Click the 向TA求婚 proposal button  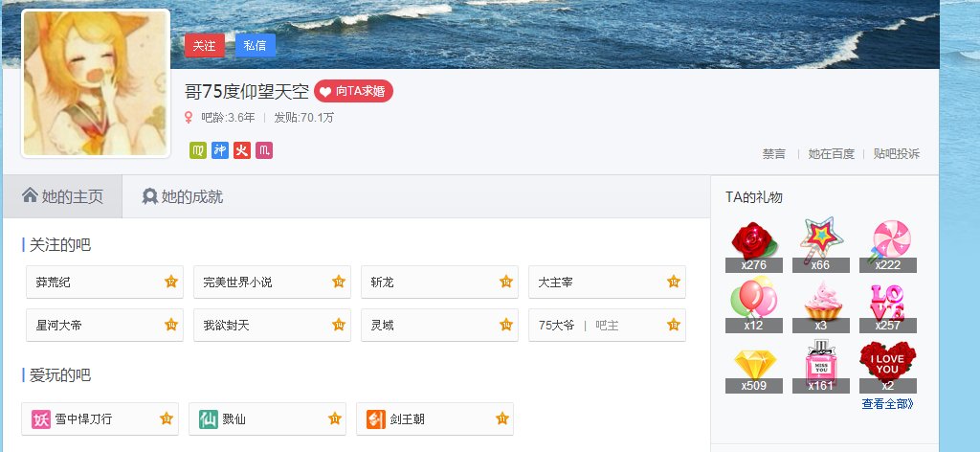(353, 91)
